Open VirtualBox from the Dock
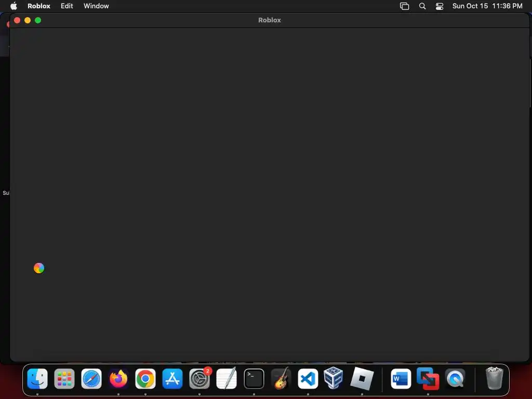Screen dimensions: 532x399 (x=334, y=378)
